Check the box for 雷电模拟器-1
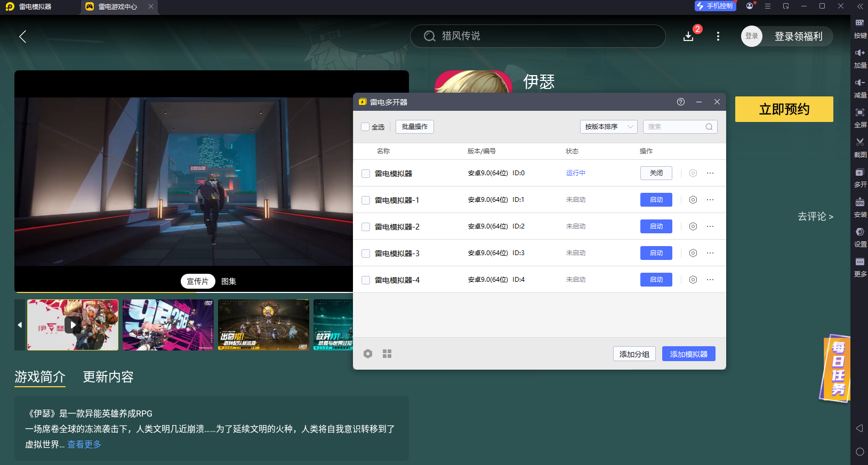The width and height of the screenshot is (868, 465). (366, 200)
